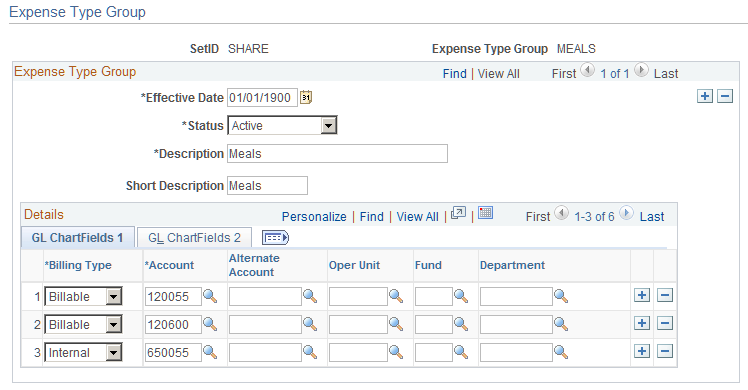The width and height of the screenshot is (748, 390).
Task: Click Find link in Expense Type Group header
Action: (455, 74)
